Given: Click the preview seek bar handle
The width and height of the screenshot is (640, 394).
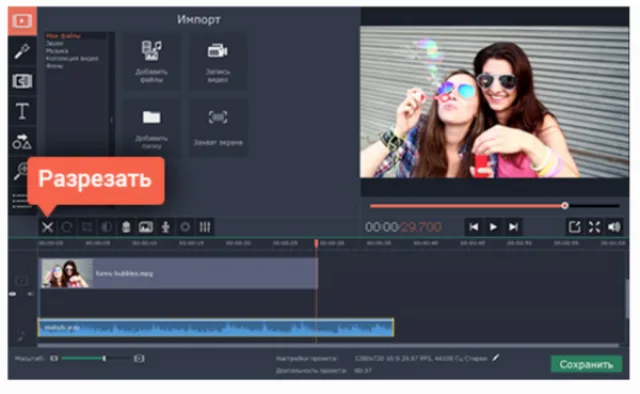Looking at the screenshot, I should pos(564,206).
